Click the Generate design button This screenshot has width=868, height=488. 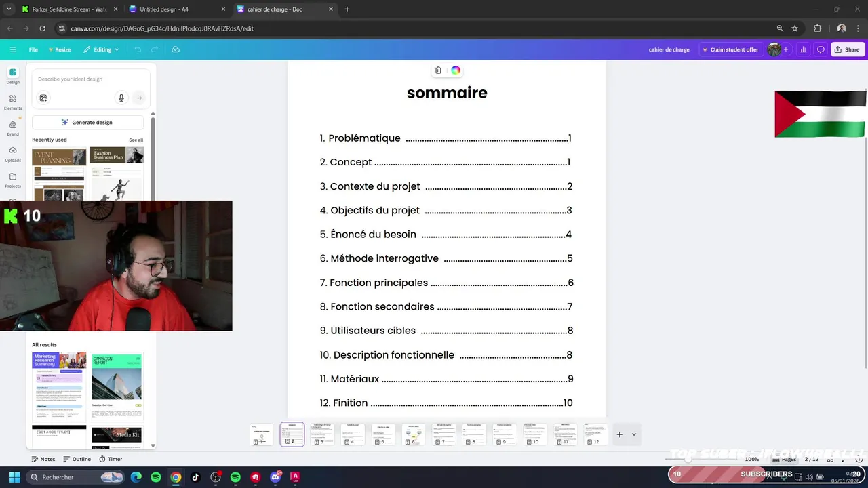point(87,123)
